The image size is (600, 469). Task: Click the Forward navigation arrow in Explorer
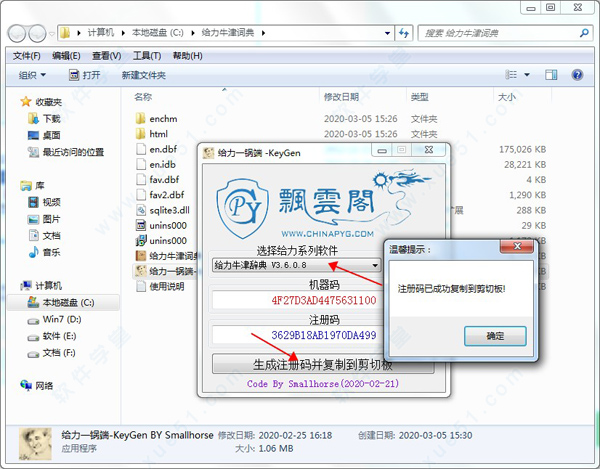pyautogui.click(x=37, y=33)
